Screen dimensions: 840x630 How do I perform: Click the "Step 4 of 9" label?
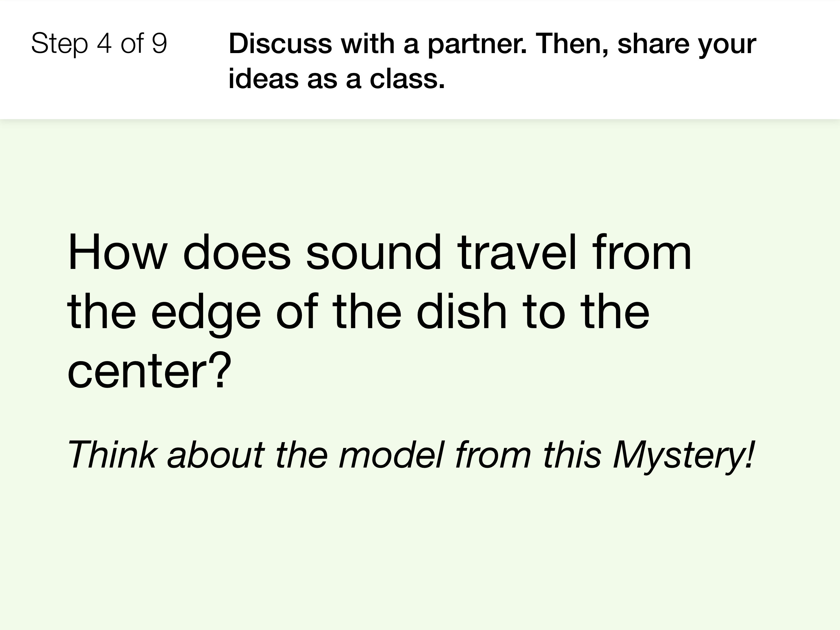pos(99,44)
